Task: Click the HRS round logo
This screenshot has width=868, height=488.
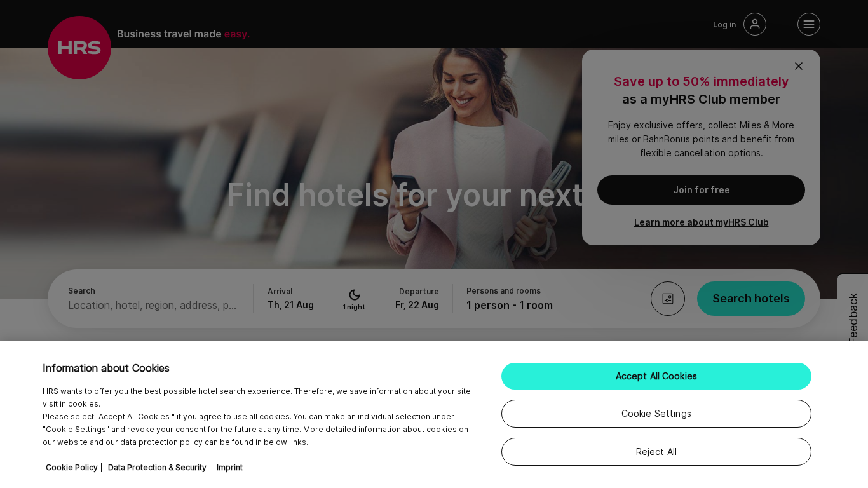Action: [x=79, y=48]
